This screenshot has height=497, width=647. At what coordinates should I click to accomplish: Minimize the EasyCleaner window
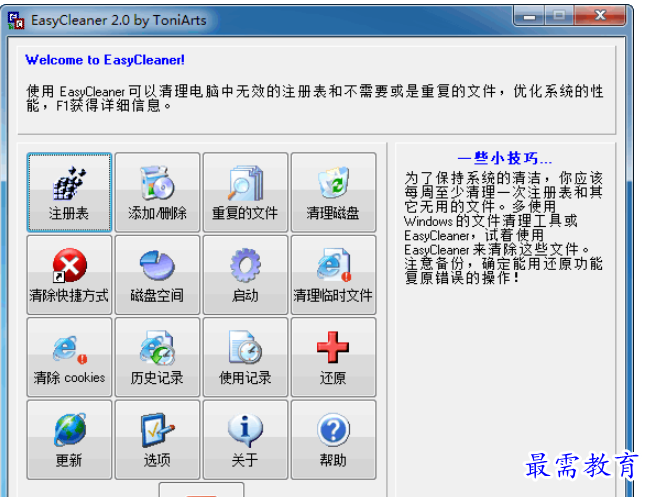point(529,16)
